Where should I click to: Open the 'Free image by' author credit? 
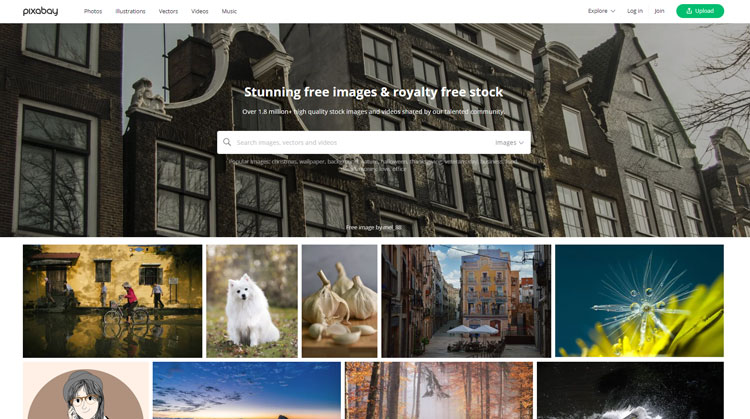pyautogui.click(x=374, y=227)
